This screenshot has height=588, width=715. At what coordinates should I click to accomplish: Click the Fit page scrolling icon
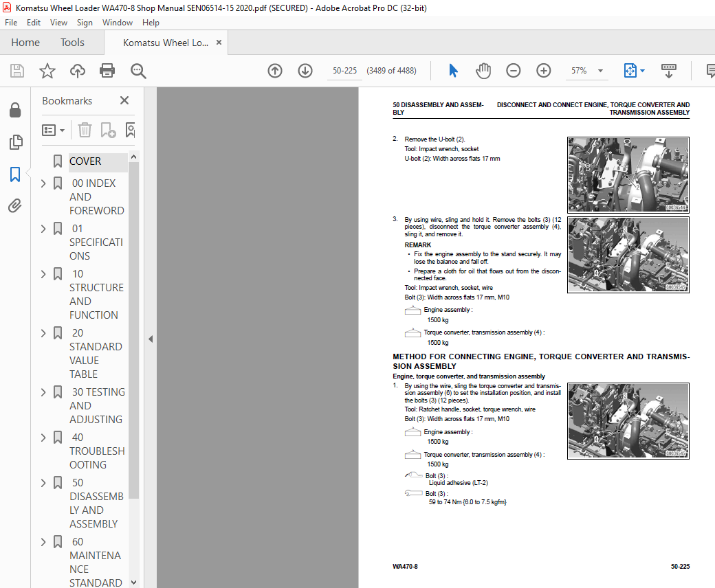point(630,71)
